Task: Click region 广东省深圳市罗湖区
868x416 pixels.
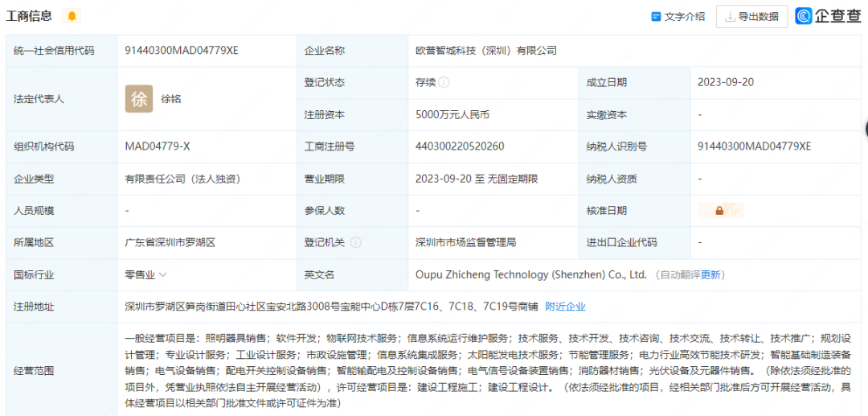Action: coord(170,243)
